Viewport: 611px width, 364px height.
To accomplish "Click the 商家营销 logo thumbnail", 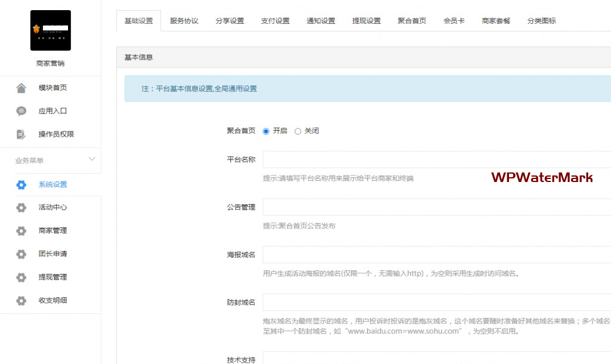I will point(51,30).
